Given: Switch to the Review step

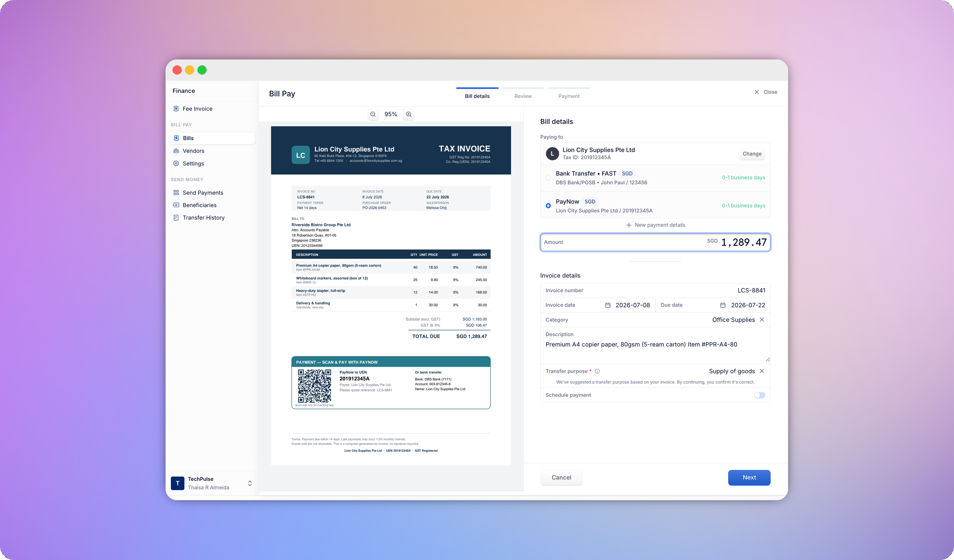Looking at the screenshot, I should [523, 93].
